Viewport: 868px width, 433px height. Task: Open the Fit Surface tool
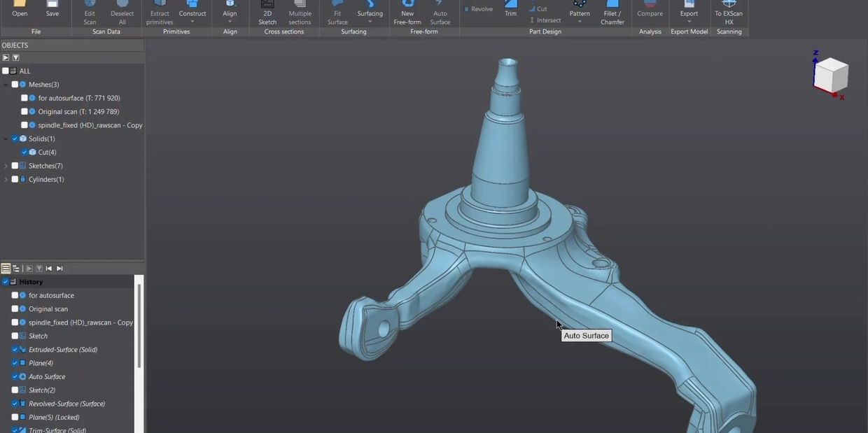click(x=337, y=13)
